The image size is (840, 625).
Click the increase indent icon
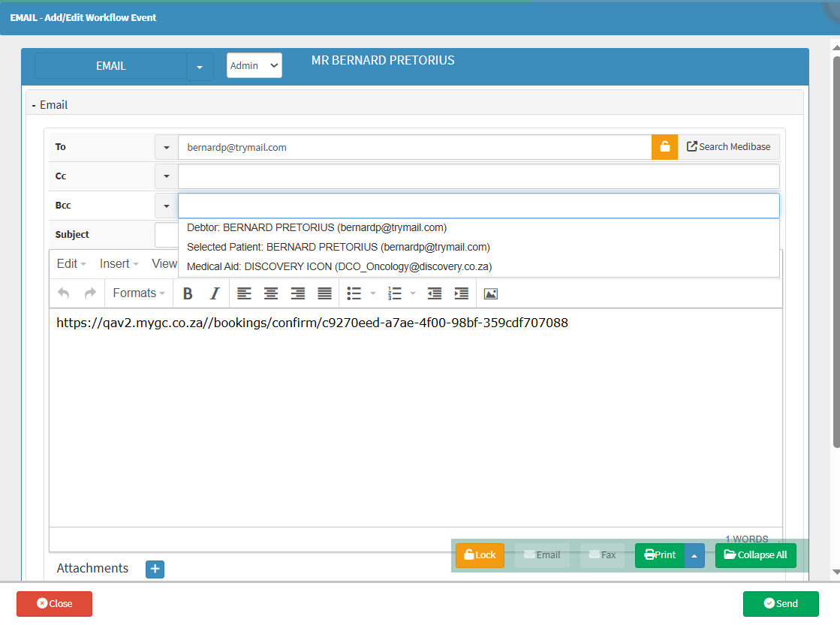(462, 293)
